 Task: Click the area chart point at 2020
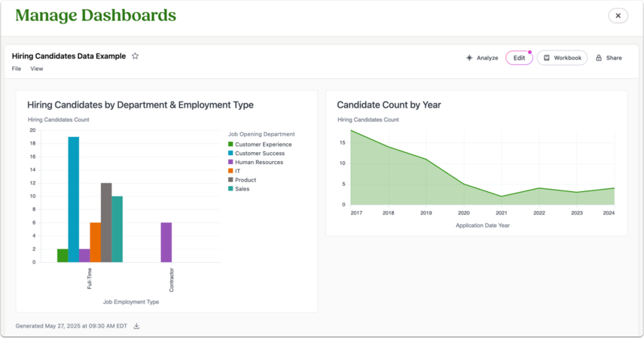[x=464, y=184]
